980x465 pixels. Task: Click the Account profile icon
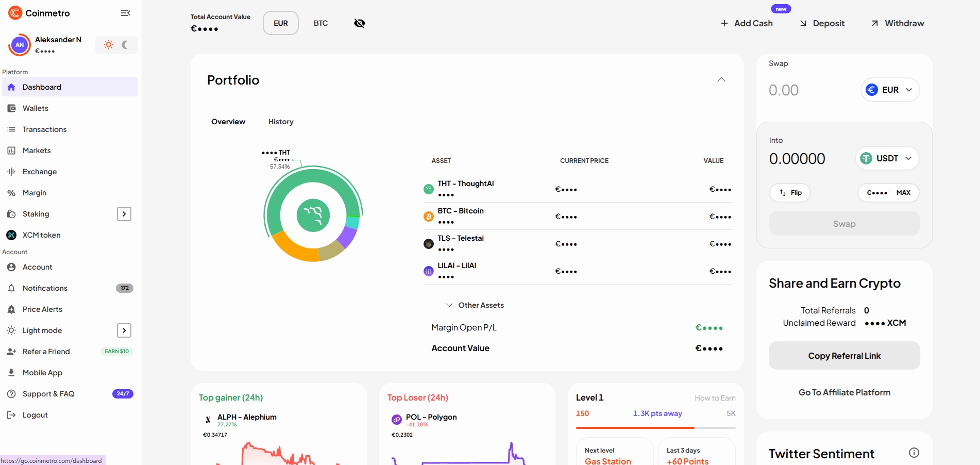tap(11, 267)
